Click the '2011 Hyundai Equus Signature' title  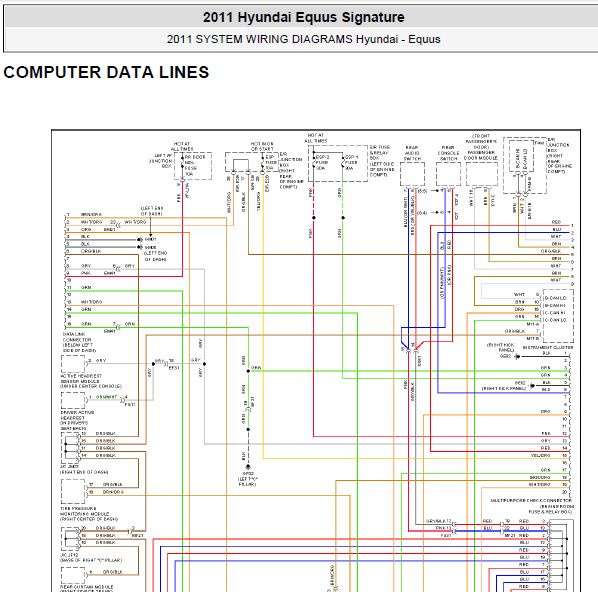pyautogui.click(x=304, y=17)
